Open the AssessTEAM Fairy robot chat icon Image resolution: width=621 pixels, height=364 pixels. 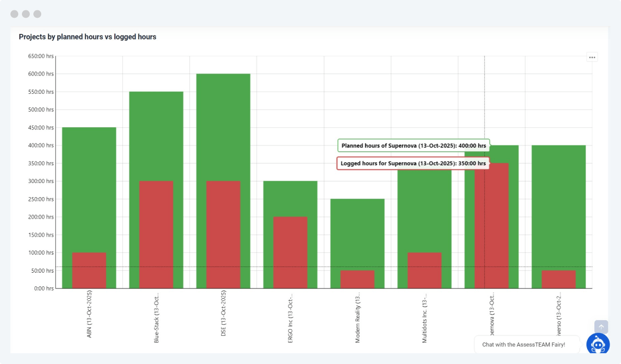coord(598,344)
